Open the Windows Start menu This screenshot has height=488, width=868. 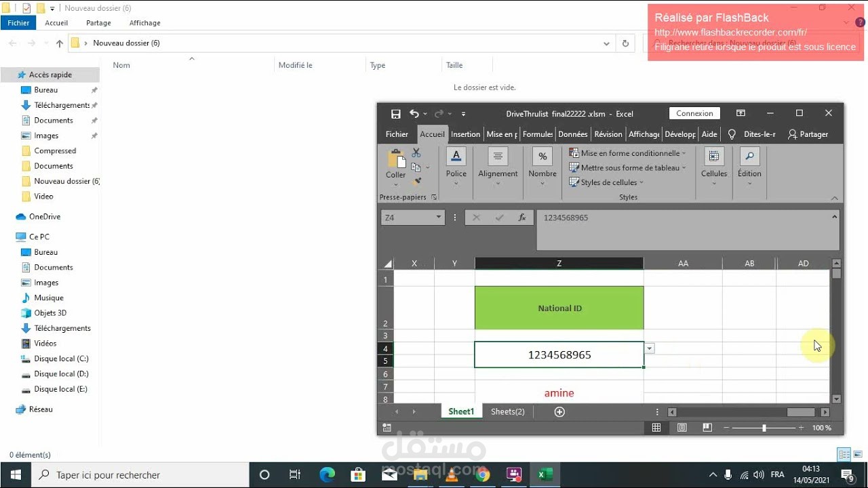[16, 474]
